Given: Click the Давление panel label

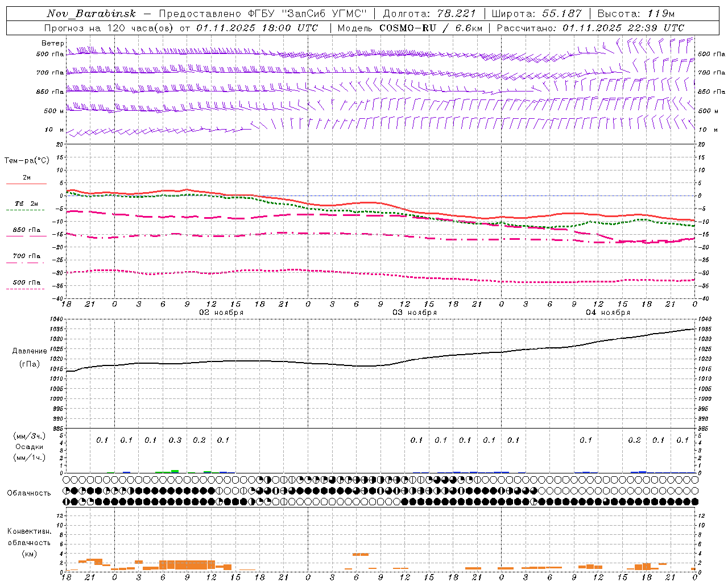Looking at the screenshot, I should tap(30, 351).
